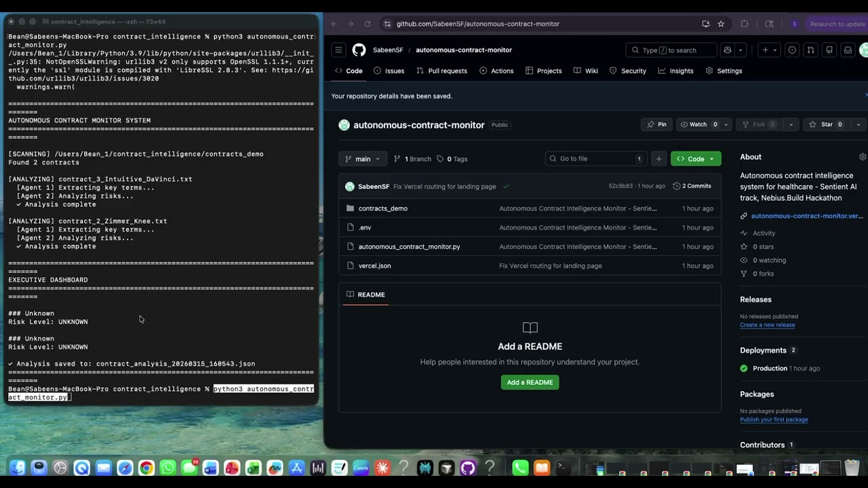
Task: Open the Wiki tab
Action: pos(586,70)
